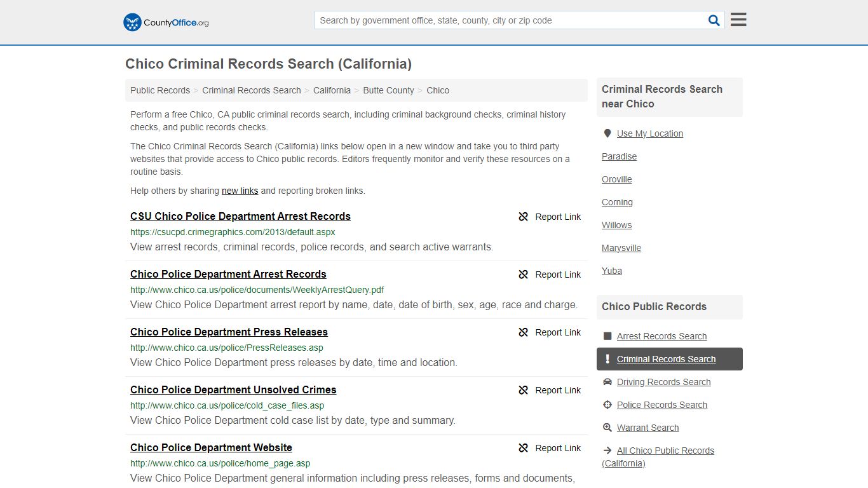The width and height of the screenshot is (868, 488).
Task: Open California breadcrumb link
Action: coord(332,90)
